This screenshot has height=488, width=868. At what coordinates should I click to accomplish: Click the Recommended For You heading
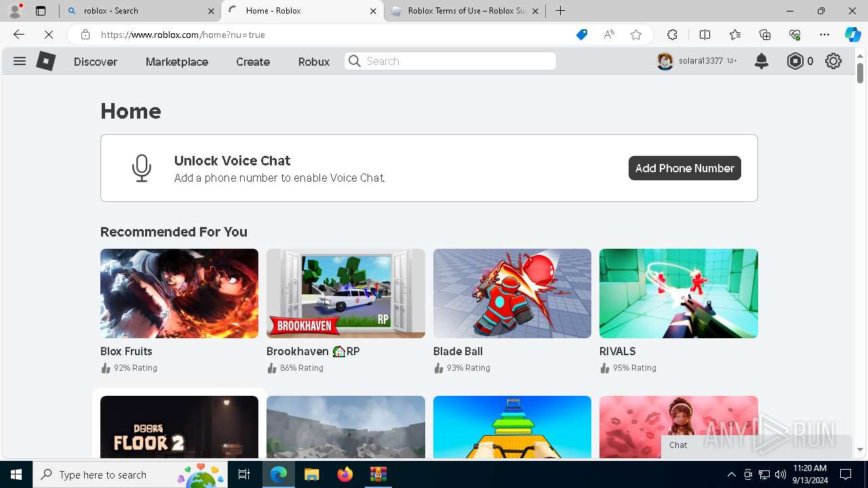pos(174,232)
